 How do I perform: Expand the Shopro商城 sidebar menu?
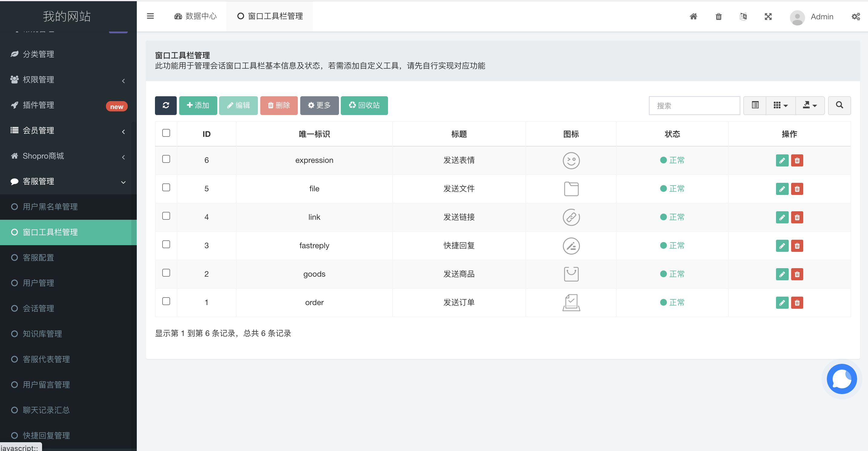point(68,156)
